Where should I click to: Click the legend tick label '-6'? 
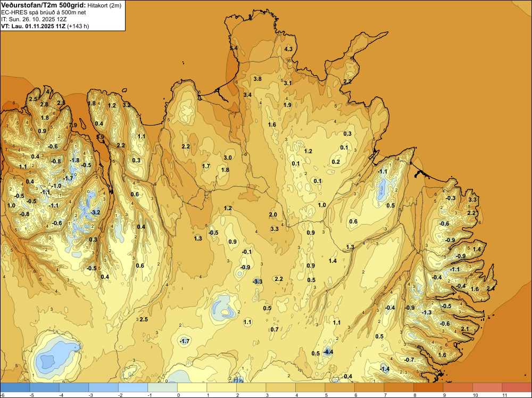pos(2,395)
